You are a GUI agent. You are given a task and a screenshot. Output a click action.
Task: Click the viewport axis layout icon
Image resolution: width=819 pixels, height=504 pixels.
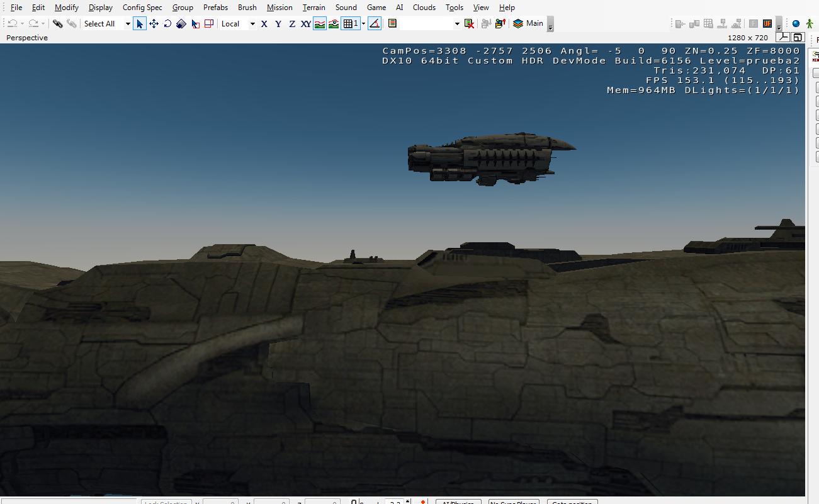tap(784, 38)
